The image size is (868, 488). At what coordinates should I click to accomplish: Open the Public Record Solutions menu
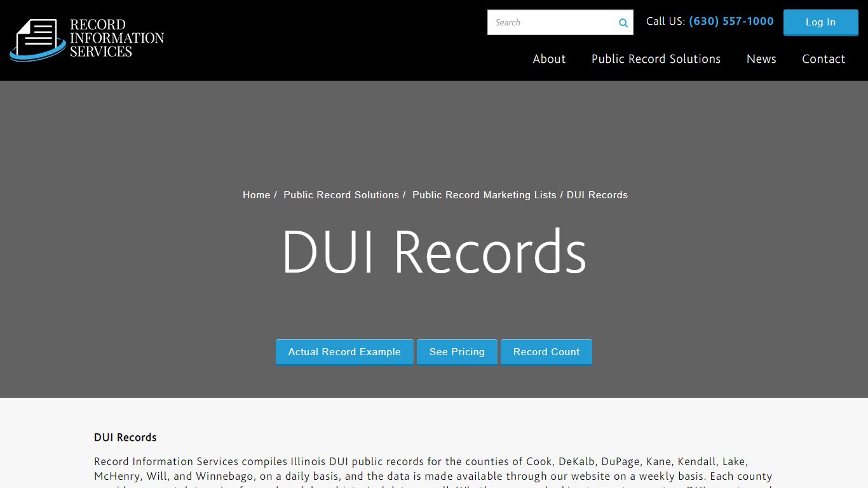click(656, 59)
